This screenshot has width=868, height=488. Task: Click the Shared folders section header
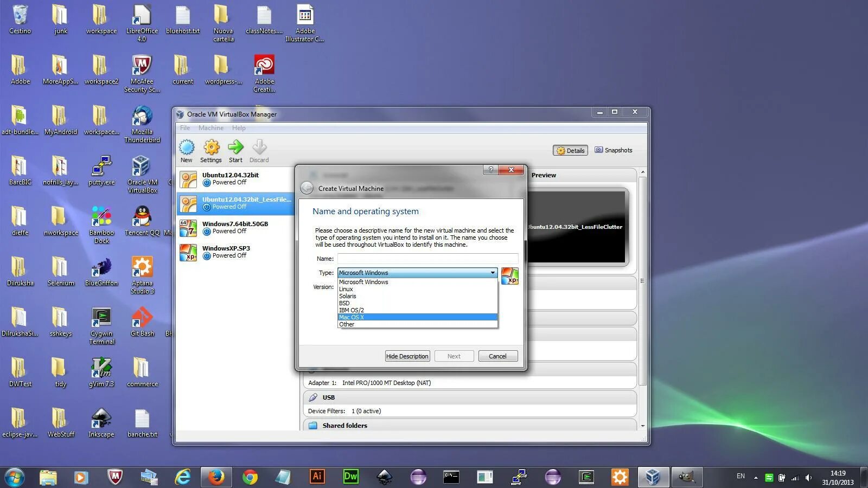point(469,425)
